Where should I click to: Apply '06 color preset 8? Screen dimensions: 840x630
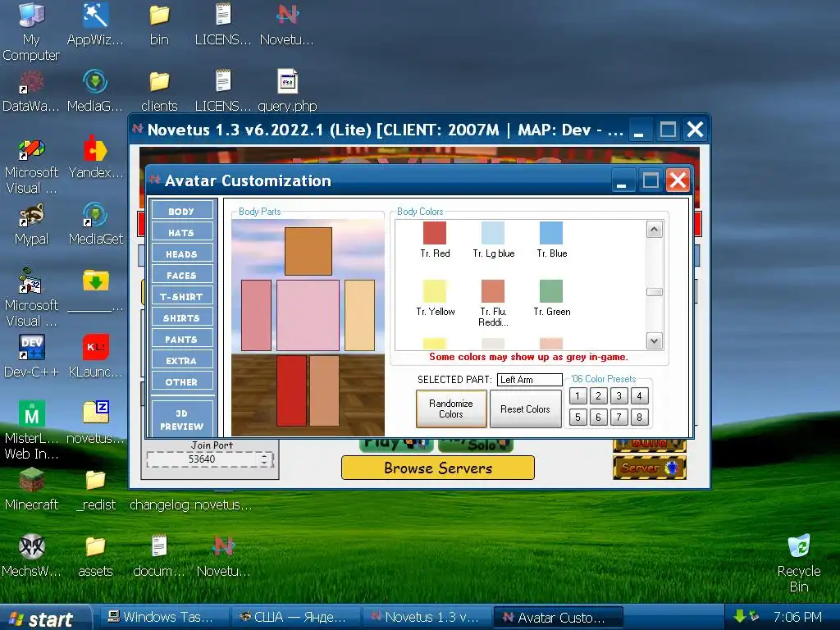[639, 417]
